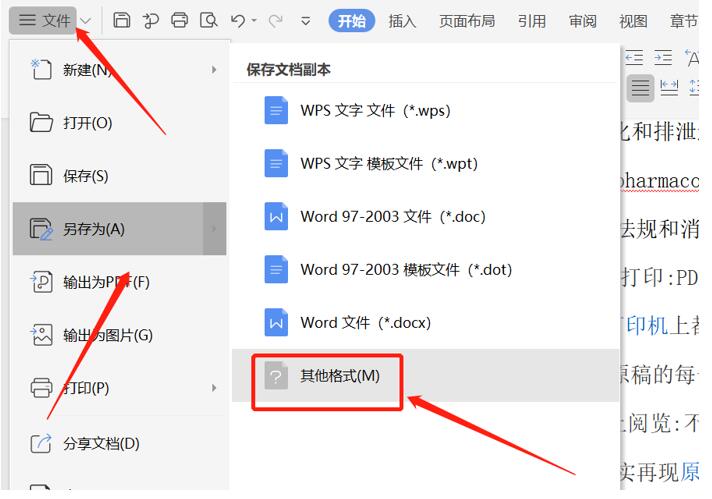The width and height of the screenshot is (712, 499).
Task: Choose 输出为PDF(F) menu entry
Action: tap(119, 282)
